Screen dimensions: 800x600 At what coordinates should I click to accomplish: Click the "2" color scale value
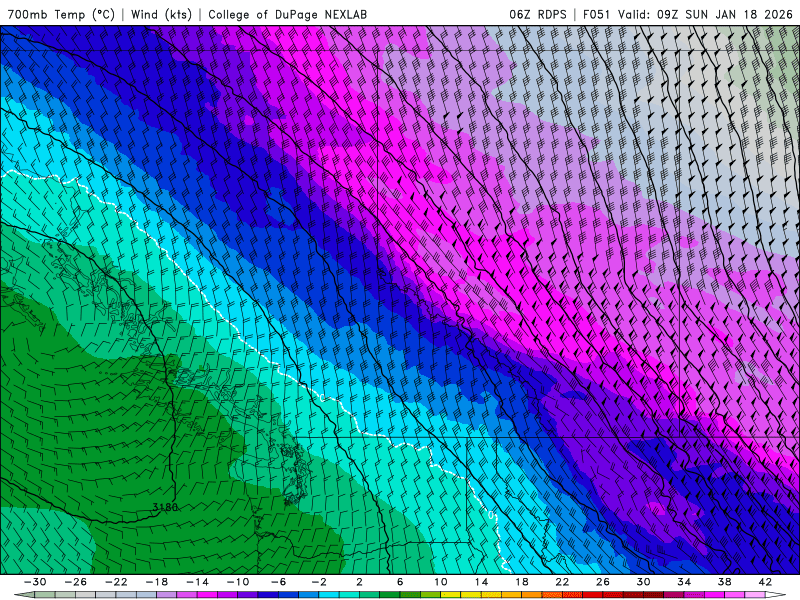point(360,582)
